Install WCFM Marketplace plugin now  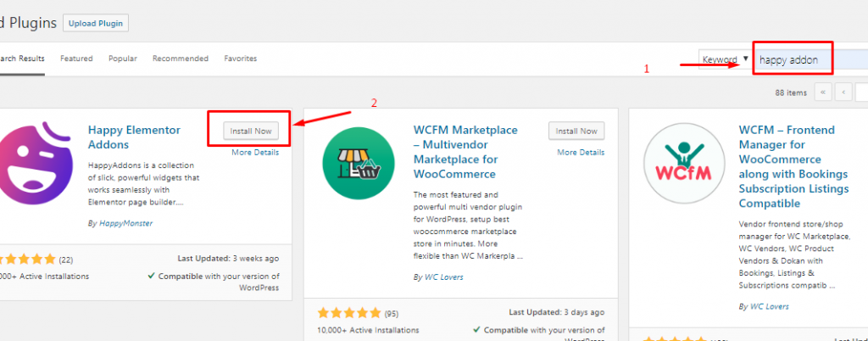[x=576, y=131]
